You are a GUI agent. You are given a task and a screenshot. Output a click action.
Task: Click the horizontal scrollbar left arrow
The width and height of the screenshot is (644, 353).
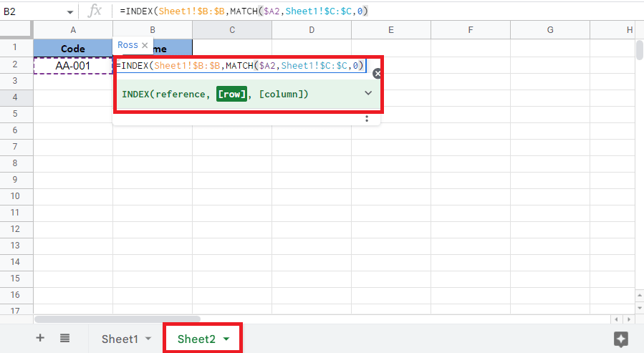[x=615, y=319]
